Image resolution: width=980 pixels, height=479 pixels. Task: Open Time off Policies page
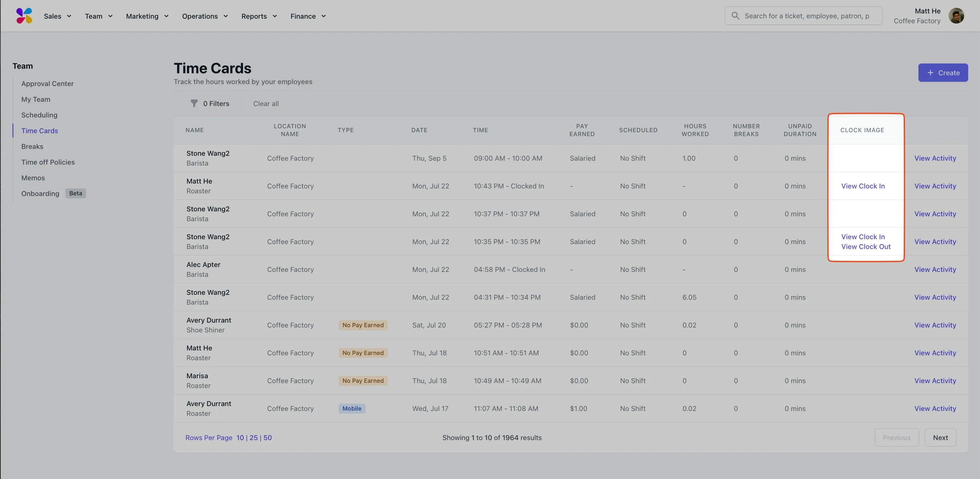48,162
